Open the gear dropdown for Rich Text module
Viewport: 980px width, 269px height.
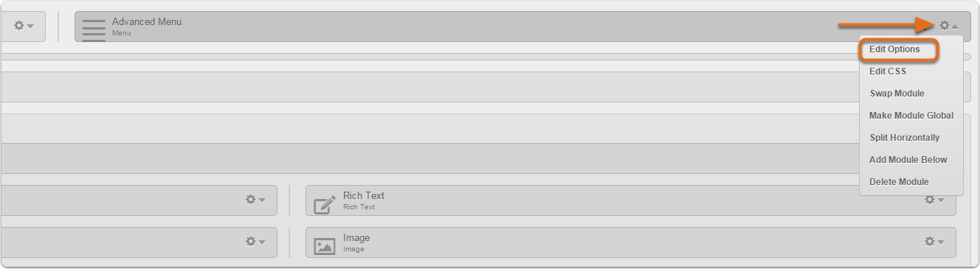934,200
